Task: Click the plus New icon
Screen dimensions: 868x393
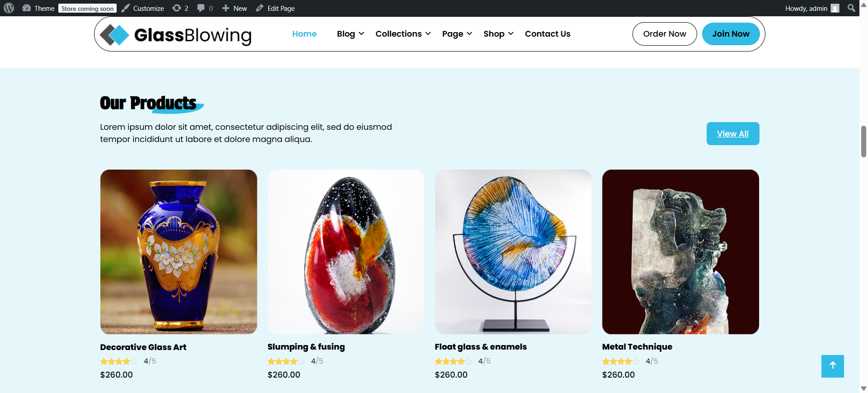Action: [x=226, y=8]
